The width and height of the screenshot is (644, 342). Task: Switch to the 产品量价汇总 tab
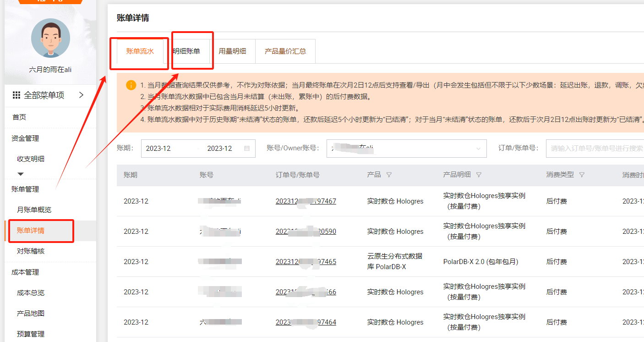tap(285, 51)
